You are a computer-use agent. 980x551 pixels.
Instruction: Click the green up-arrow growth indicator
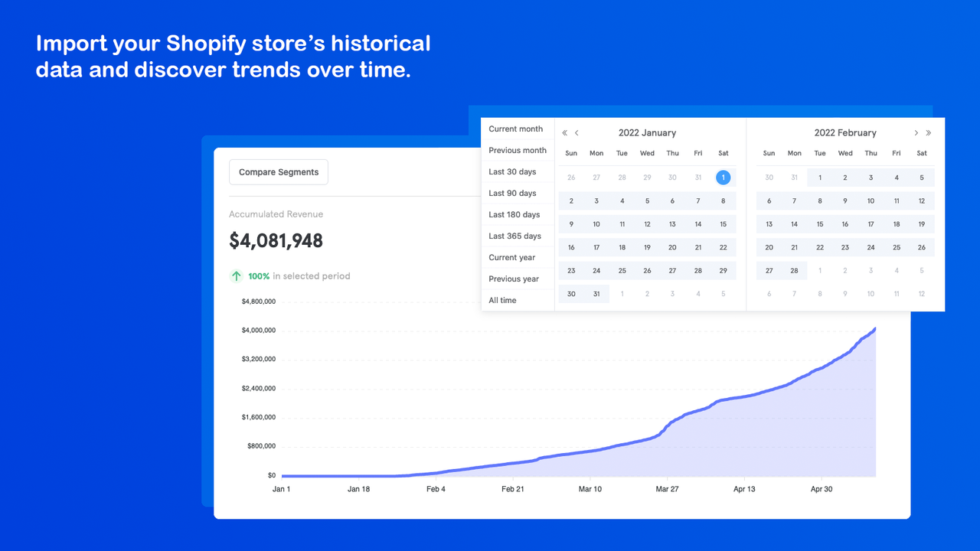(x=237, y=276)
